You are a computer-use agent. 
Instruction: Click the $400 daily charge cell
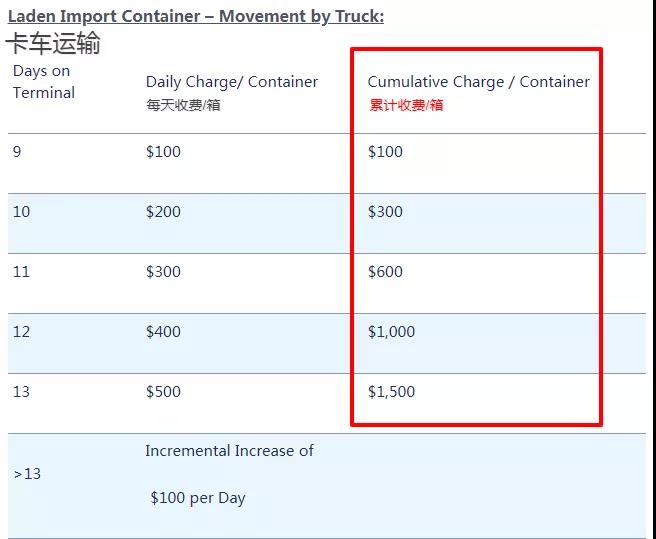(163, 332)
